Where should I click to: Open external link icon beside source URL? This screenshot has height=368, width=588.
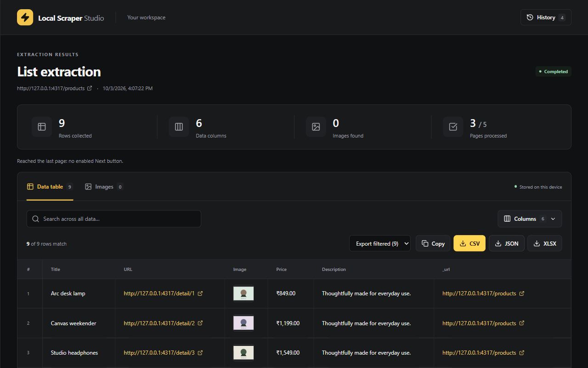(x=90, y=88)
